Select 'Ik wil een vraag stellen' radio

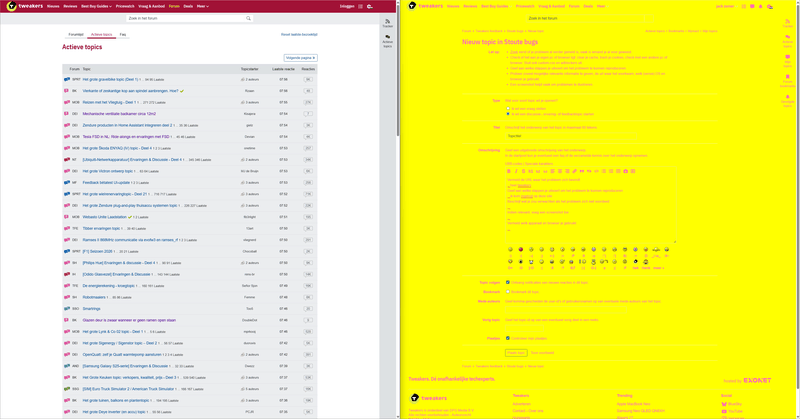[x=508, y=109]
